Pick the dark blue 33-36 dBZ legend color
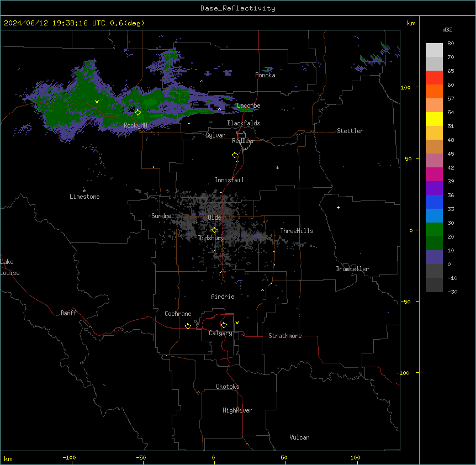Image resolution: width=476 pixels, height=465 pixels. [x=434, y=202]
